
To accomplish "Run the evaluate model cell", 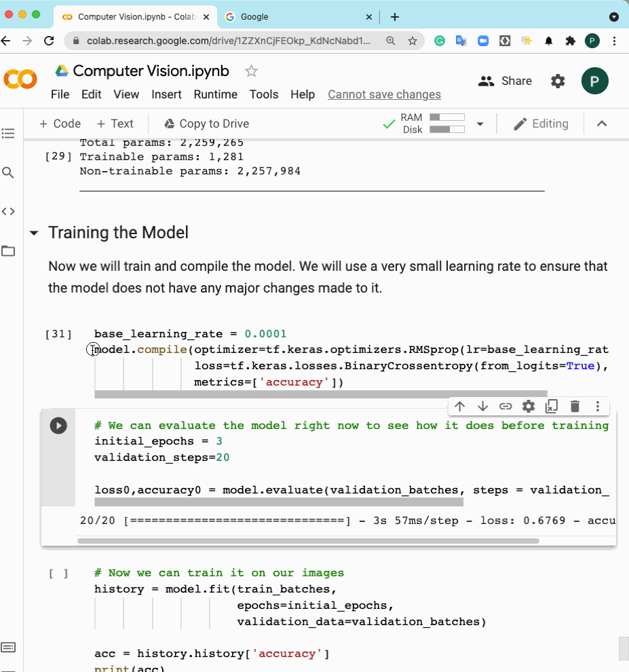I will click(58, 426).
